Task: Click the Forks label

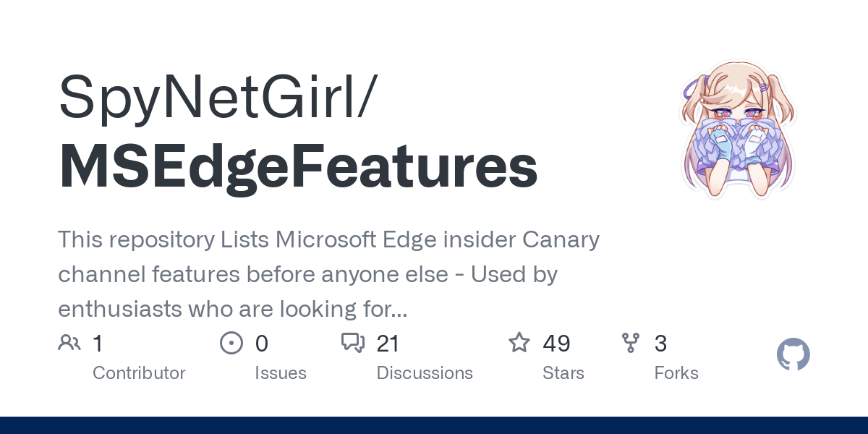Action: click(676, 373)
